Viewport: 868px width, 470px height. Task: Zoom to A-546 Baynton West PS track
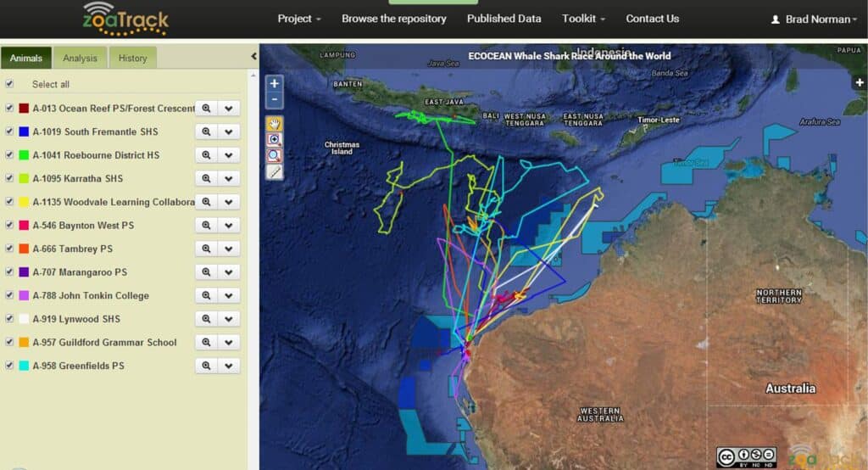(x=206, y=225)
